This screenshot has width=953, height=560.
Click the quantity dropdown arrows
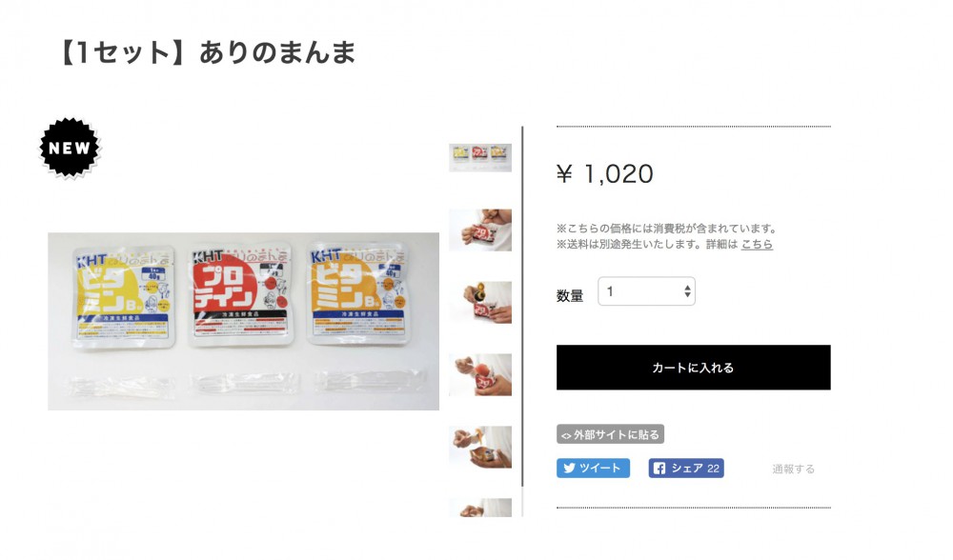pyautogui.click(x=687, y=291)
